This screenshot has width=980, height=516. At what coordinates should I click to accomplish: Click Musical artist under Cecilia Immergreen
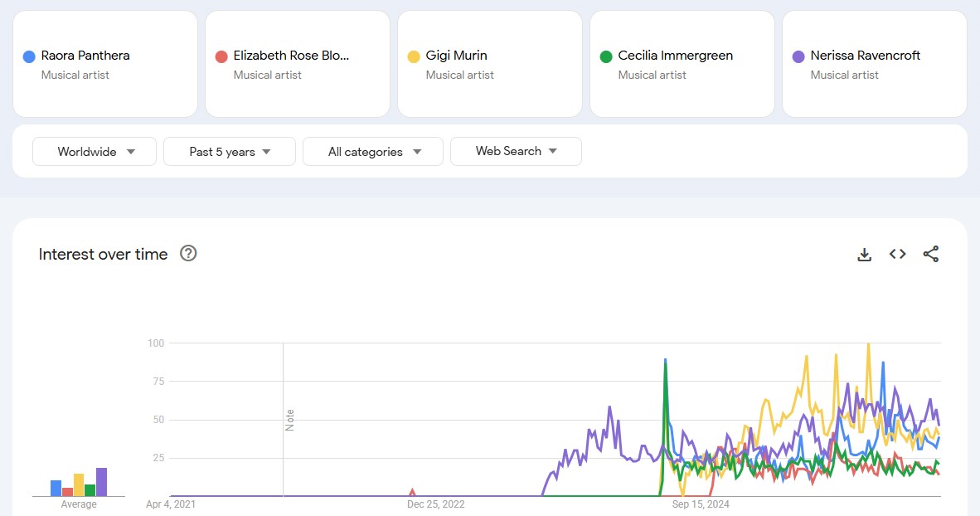[652, 75]
